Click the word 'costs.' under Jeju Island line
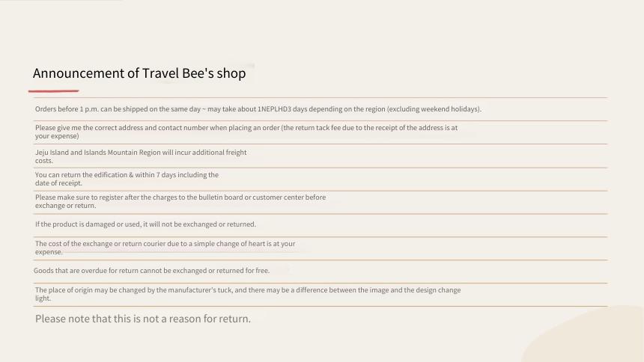The height and width of the screenshot is (362, 644). pos(44,161)
